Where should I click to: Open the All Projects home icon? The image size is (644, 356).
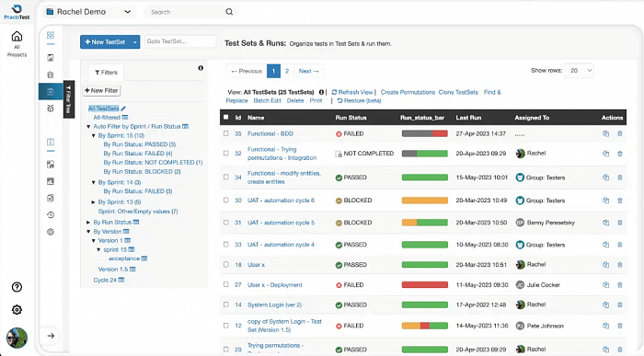point(17,36)
